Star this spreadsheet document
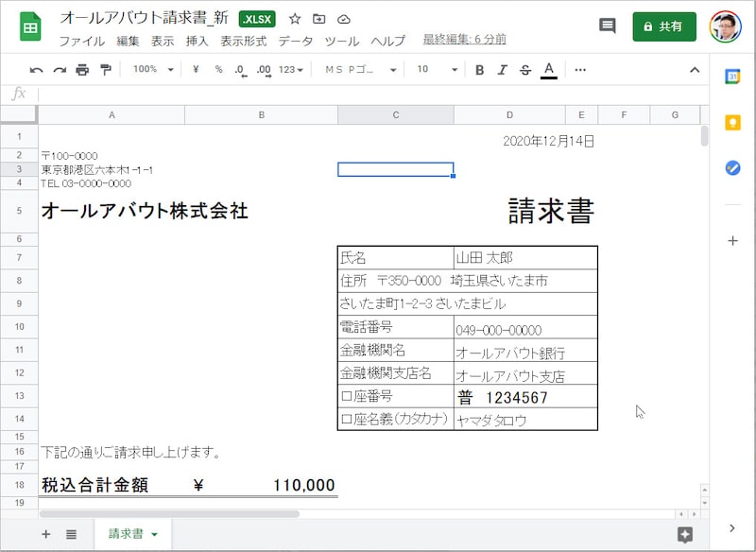Screen dimensions: 756x552 [295, 19]
